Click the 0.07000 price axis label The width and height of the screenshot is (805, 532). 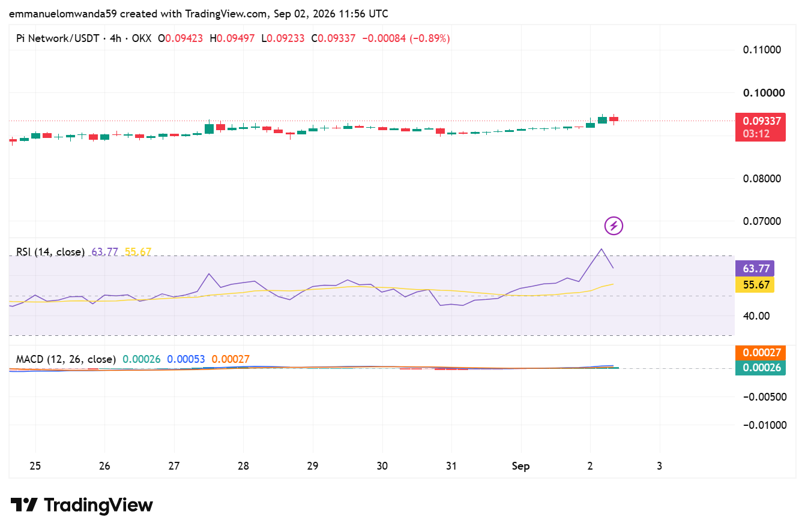(x=762, y=221)
